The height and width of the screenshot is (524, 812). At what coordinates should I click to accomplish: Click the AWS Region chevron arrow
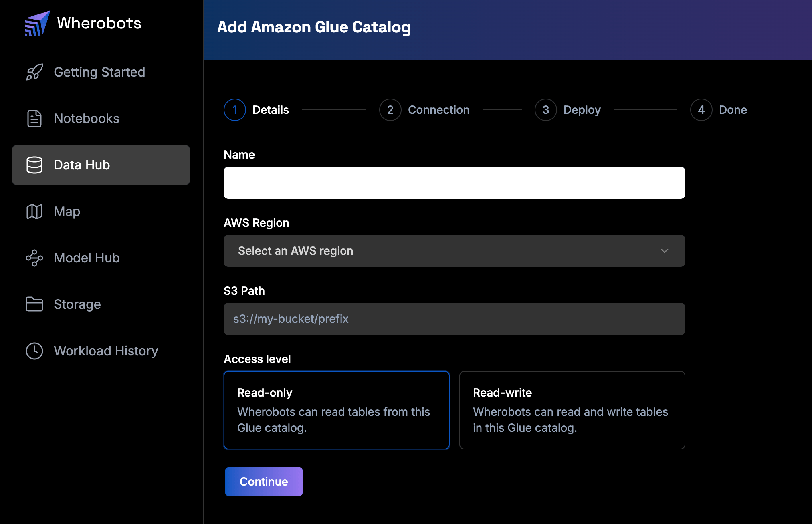click(665, 251)
